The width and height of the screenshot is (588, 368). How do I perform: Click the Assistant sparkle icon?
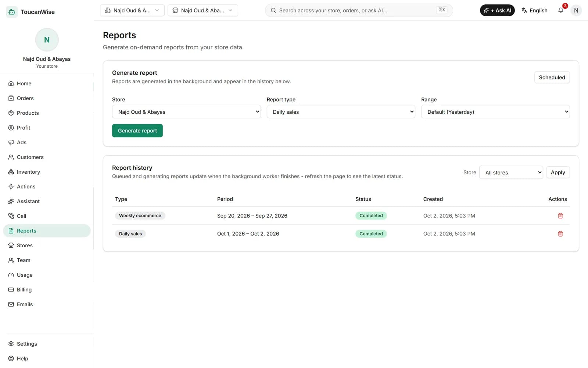coord(11,201)
